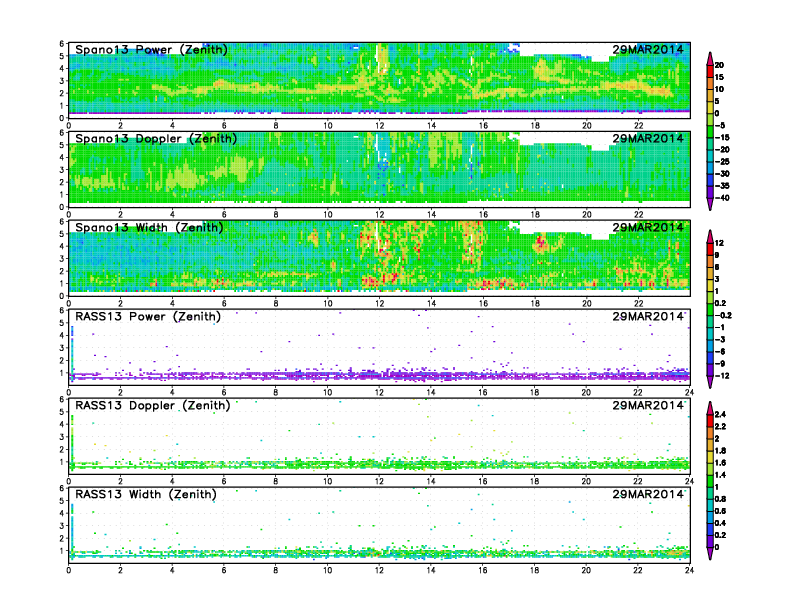Click the 29MAR2014 date in Spano13 Doppler panel
Image resolution: width=792 pixels, height=612 pixels.
tap(648, 138)
